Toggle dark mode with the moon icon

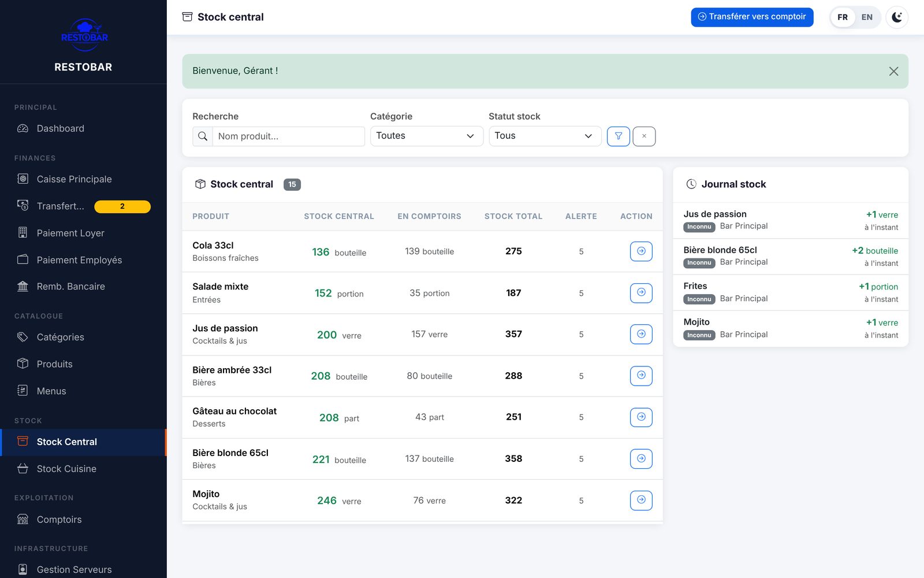tap(897, 17)
